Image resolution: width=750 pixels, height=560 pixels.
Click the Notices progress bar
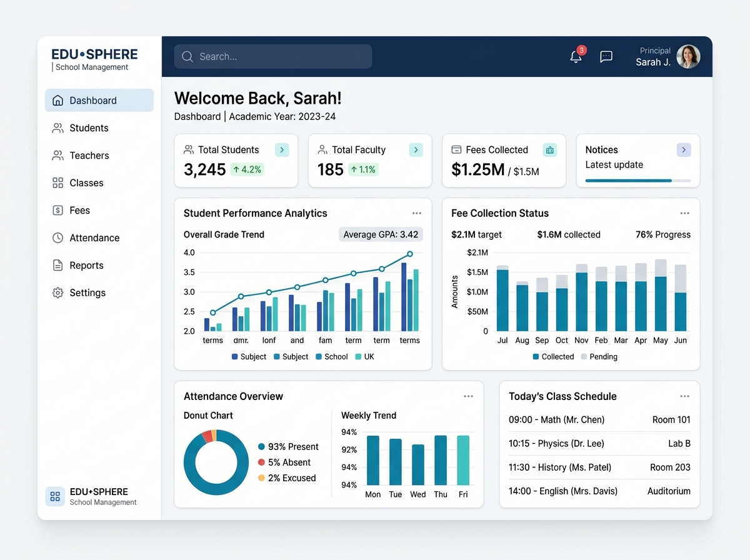[x=638, y=181]
